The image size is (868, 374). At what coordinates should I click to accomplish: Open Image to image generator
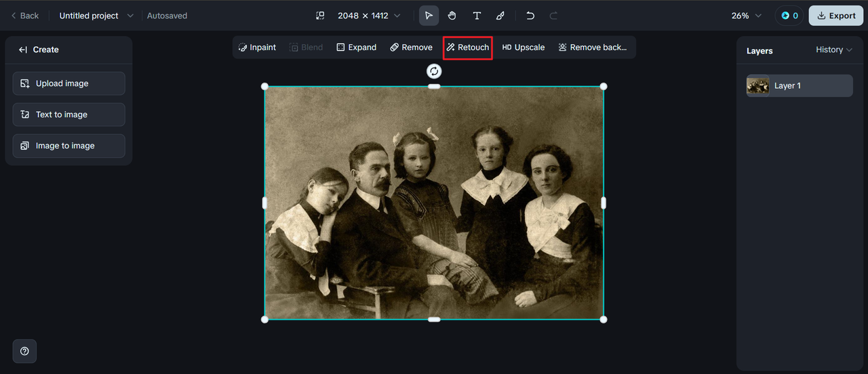point(68,146)
